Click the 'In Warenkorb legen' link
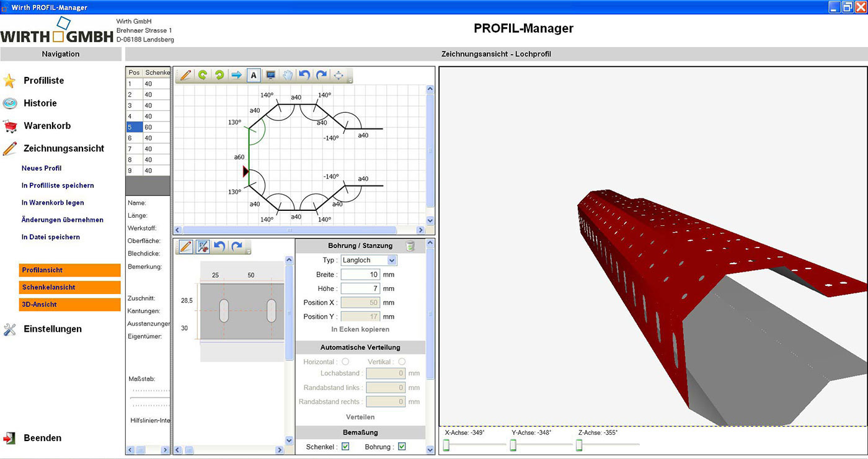This screenshot has height=459, width=868. pyautogui.click(x=53, y=203)
